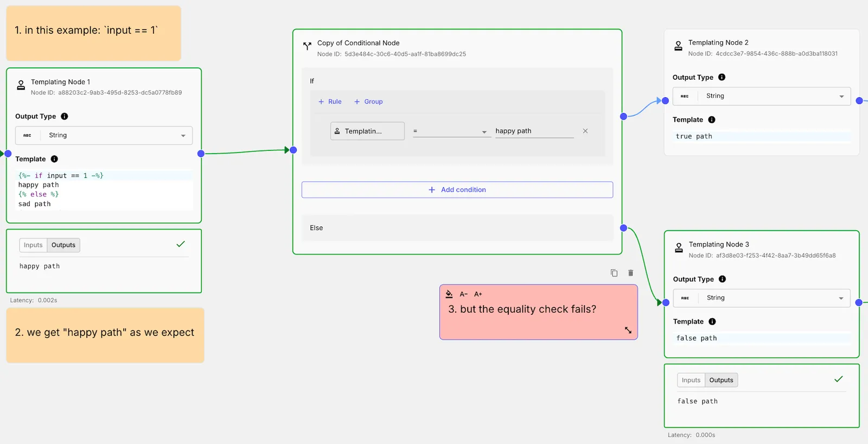The height and width of the screenshot is (444, 868).
Task: Decrease note font size with A-
Action: [464, 294]
